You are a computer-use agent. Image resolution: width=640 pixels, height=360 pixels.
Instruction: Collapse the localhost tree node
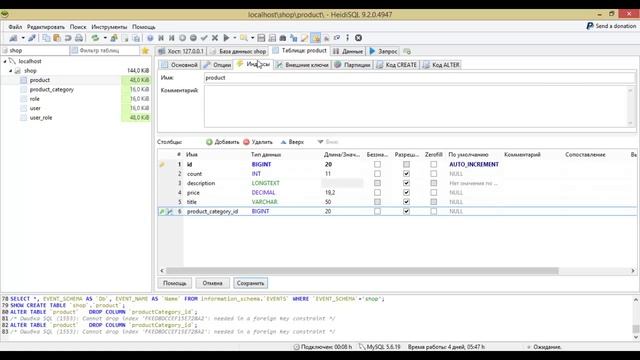click(5, 61)
